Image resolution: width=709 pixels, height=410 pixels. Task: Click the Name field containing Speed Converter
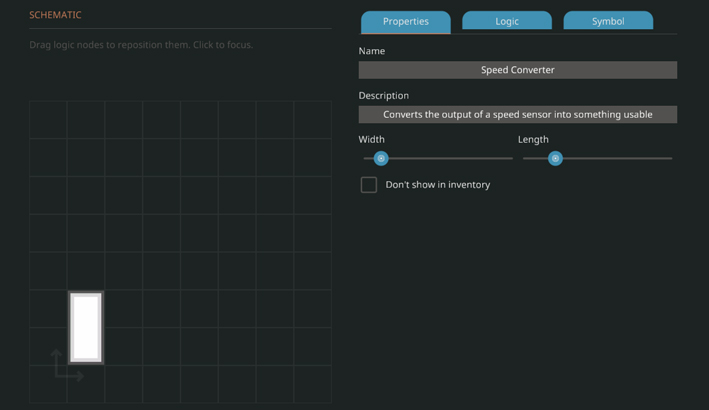517,70
